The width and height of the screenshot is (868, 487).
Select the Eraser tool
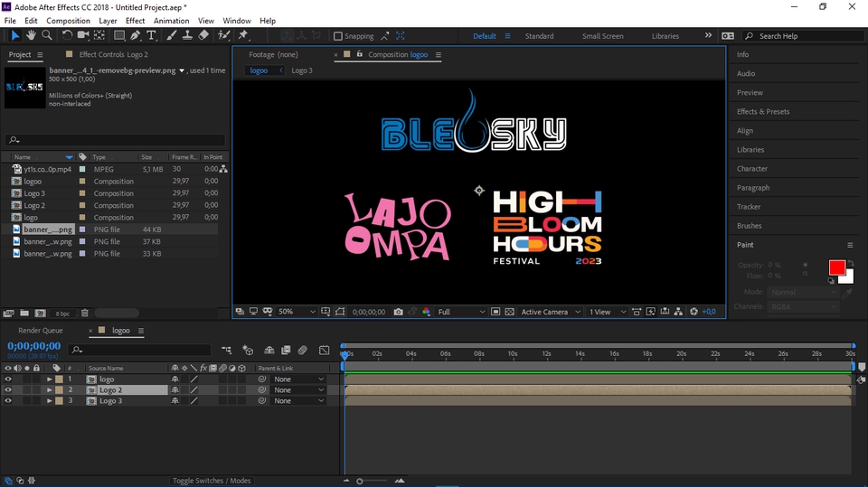[203, 36]
